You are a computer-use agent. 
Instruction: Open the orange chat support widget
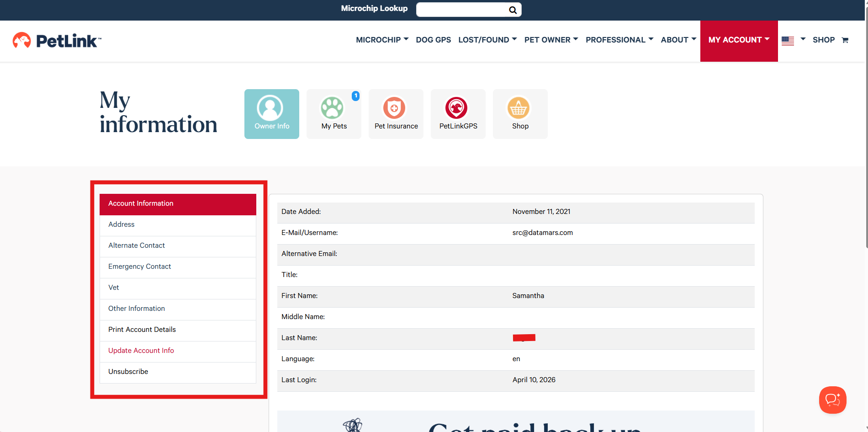pos(832,400)
